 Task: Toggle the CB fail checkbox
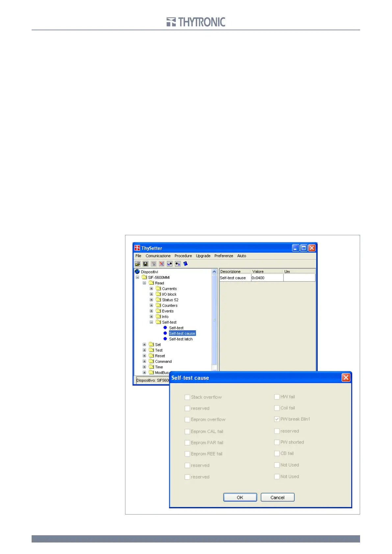click(277, 454)
